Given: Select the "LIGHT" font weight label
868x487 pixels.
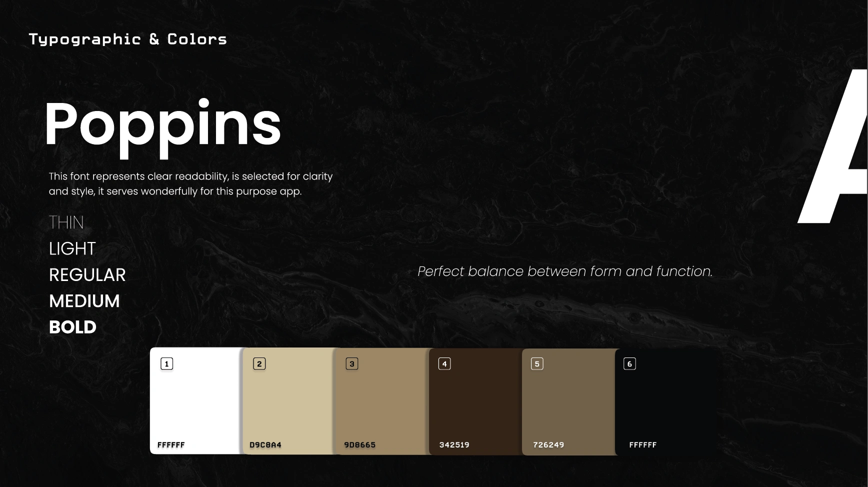Looking at the screenshot, I should tap(72, 248).
